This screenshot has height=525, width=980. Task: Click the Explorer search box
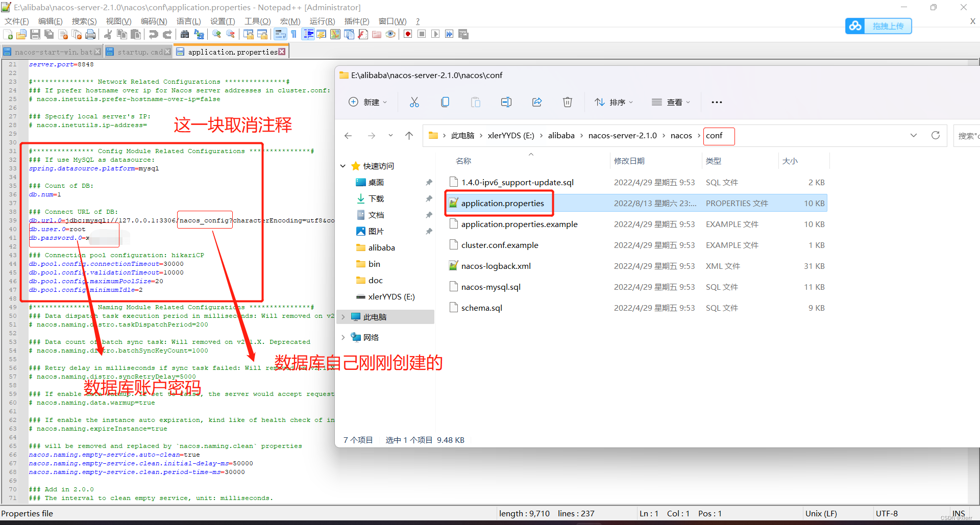tap(967, 136)
